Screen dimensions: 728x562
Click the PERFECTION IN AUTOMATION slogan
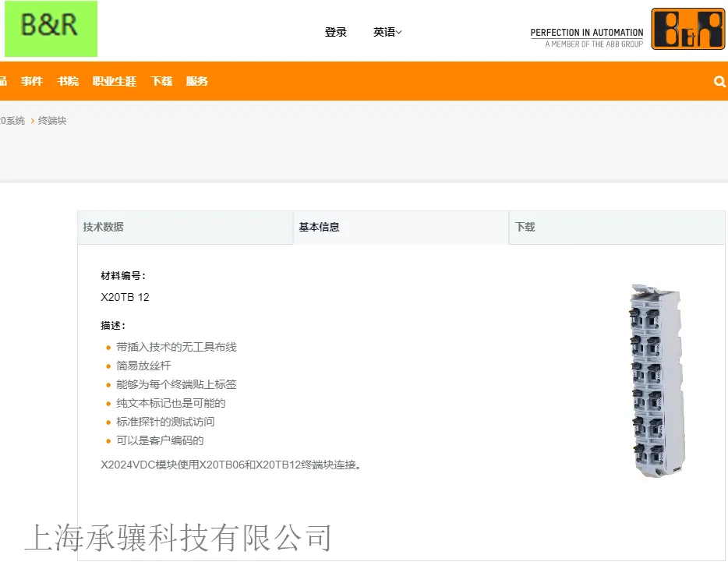pyautogui.click(x=587, y=33)
